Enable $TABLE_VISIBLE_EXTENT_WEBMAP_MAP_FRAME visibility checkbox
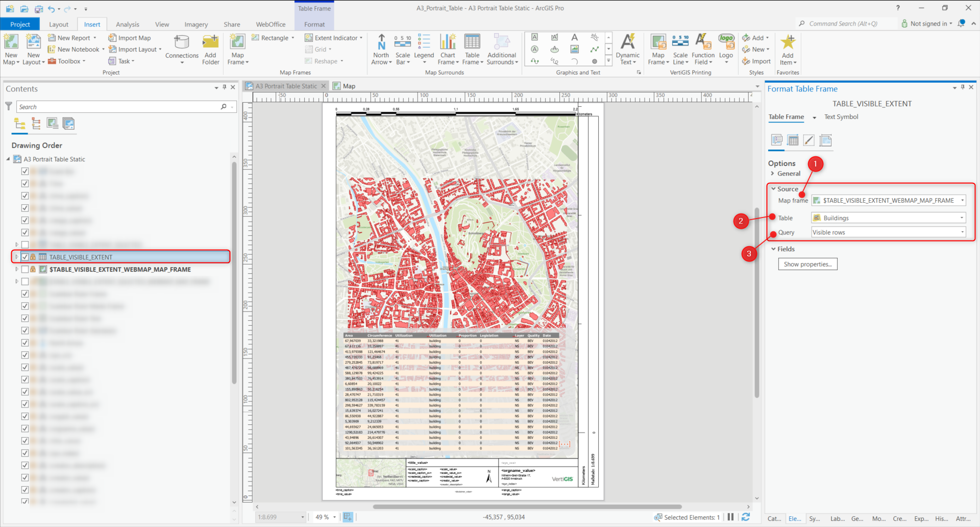980x527 pixels. pos(25,269)
